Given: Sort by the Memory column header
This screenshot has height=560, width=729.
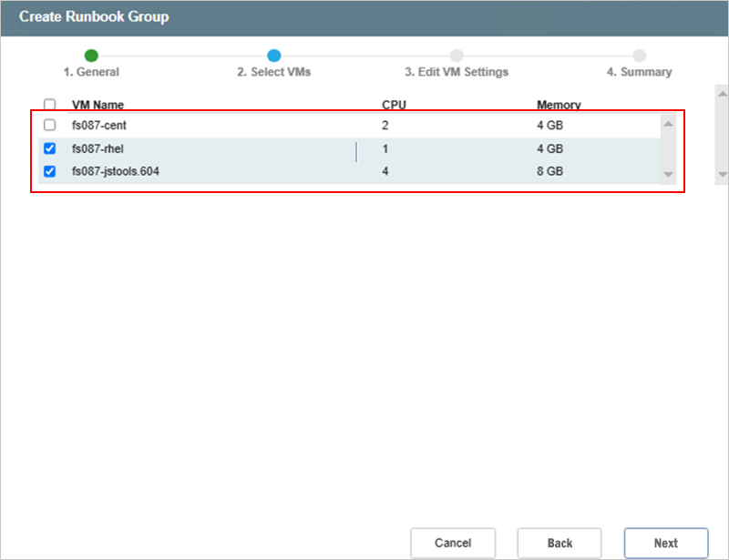Looking at the screenshot, I should 559,105.
